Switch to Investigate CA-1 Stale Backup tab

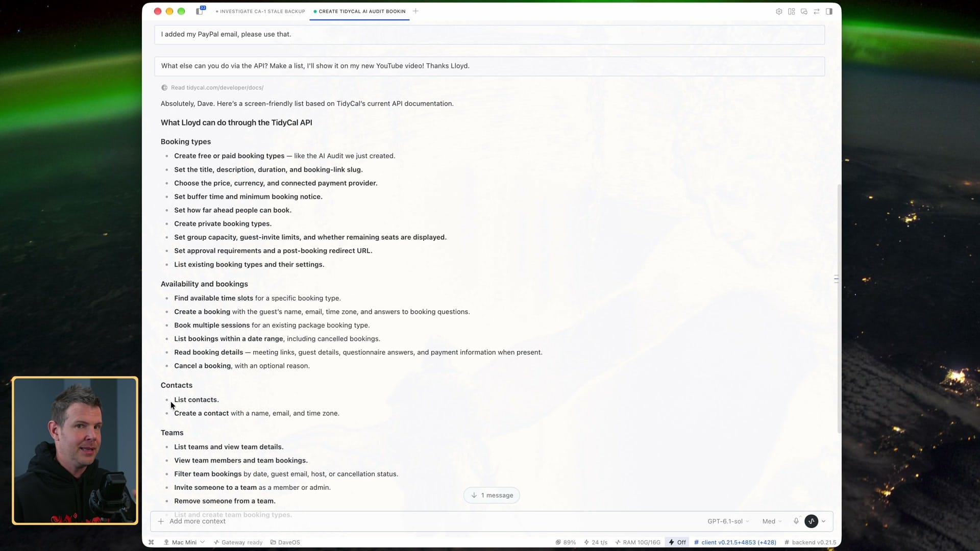[x=260, y=11]
